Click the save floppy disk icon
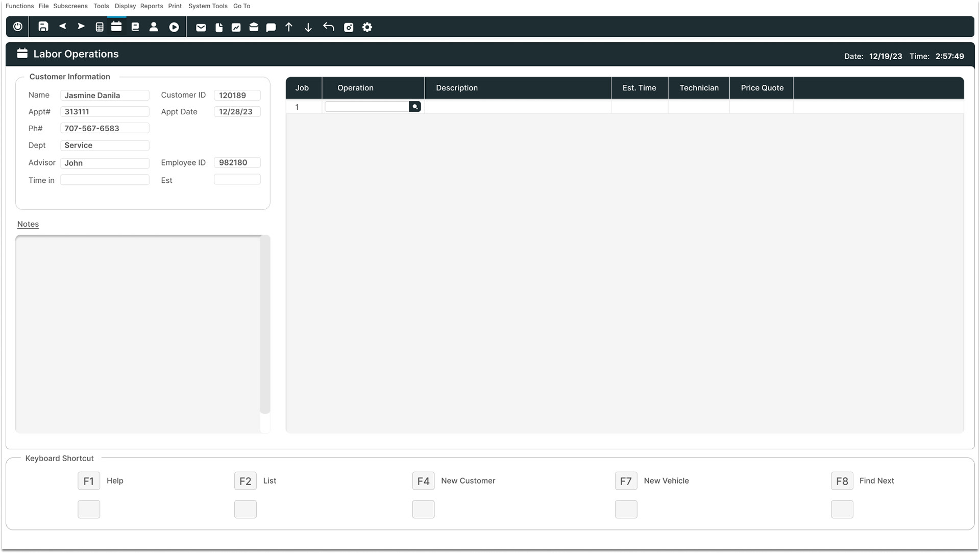 pyautogui.click(x=43, y=27)
